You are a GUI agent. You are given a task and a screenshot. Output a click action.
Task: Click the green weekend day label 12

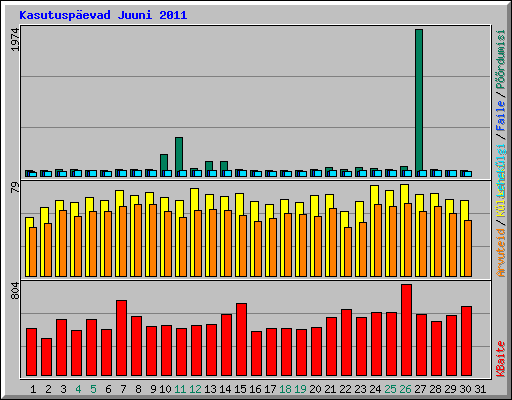(x=195, y=389)
